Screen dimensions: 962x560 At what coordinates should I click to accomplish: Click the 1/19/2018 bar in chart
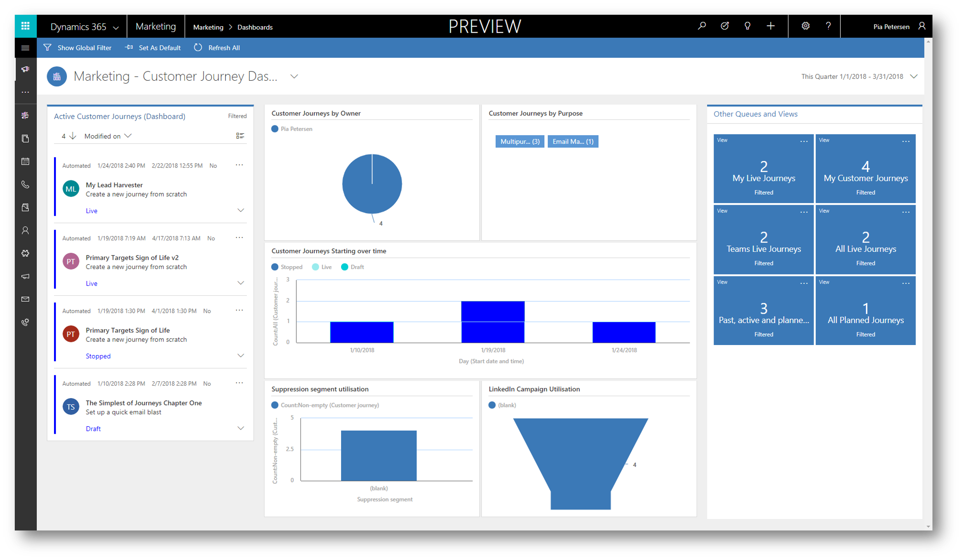click(x=493, y=322)
